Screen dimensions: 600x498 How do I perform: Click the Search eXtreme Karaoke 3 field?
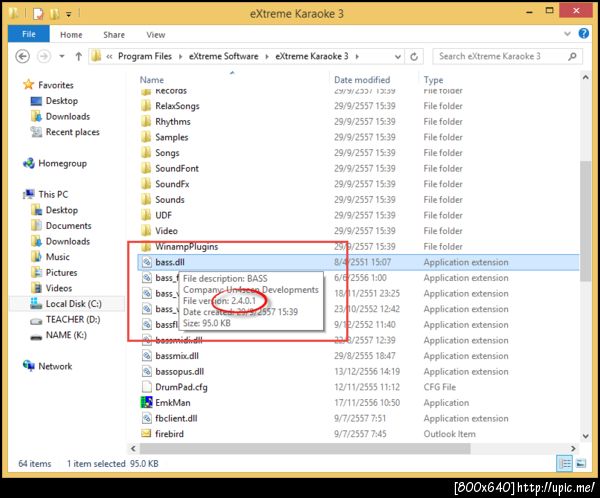pyautogui.click(x=507, y=56)
